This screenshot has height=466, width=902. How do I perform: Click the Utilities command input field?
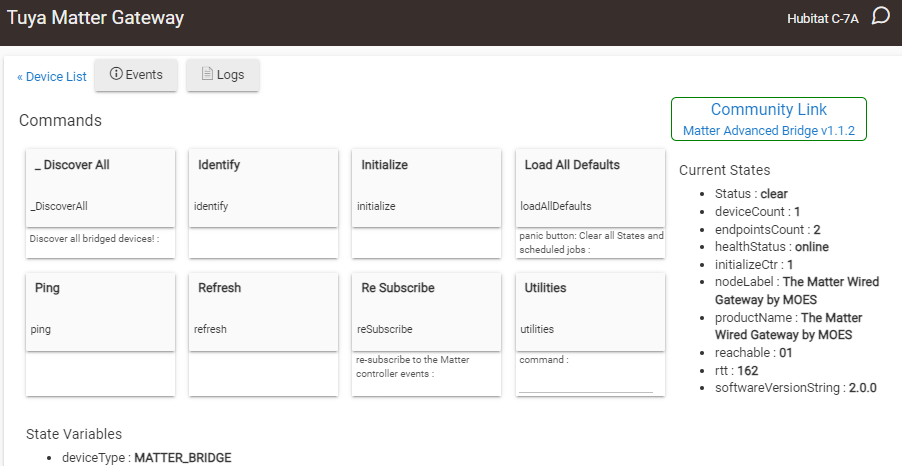(586, 382)
